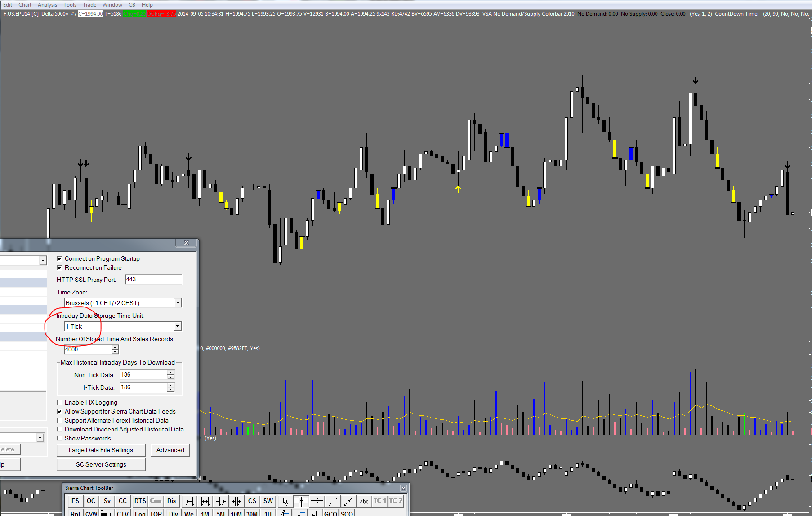Viewport: 812px width, 516px height.
Task: Open the Tools menu
Action: click(x=70, y=5)
